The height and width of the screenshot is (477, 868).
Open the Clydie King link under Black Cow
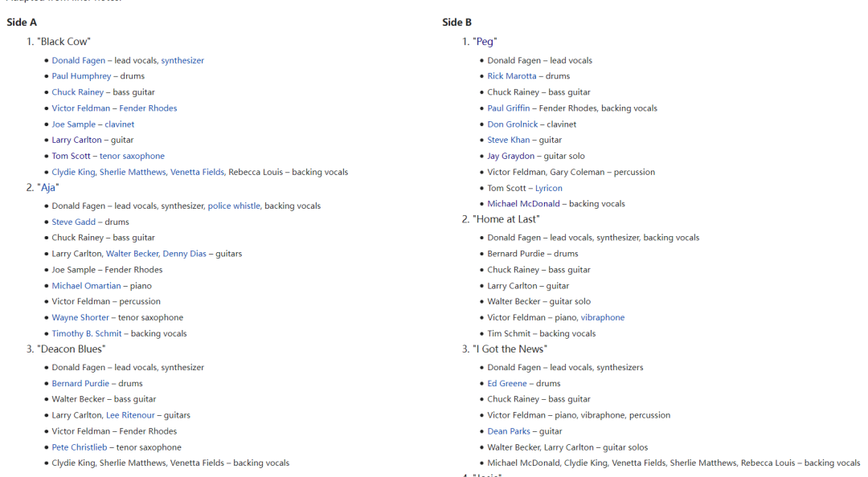pyautogui.click(x=74, y=172)
